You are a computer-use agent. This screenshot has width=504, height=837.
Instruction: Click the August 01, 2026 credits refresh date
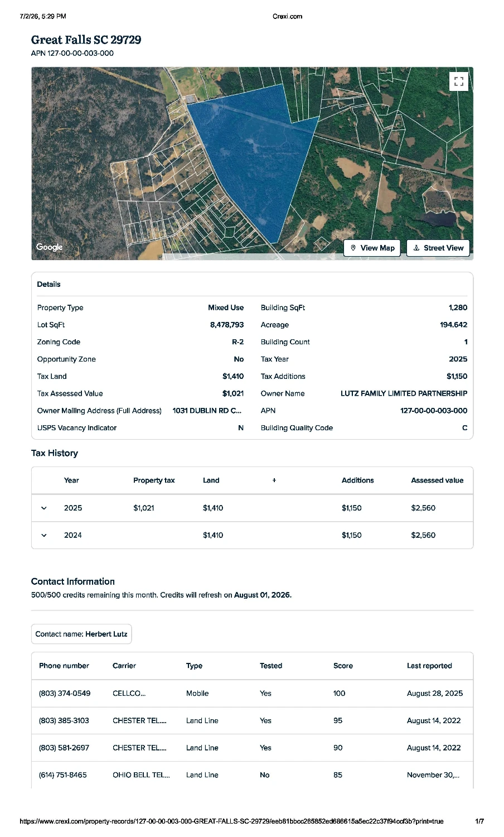pyautogui.click(x=263, y=595)
